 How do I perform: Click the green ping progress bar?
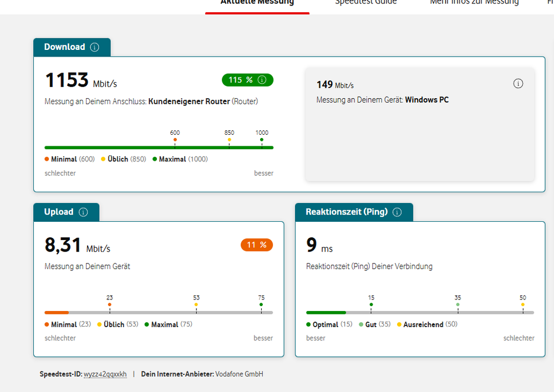pos(326,313)
